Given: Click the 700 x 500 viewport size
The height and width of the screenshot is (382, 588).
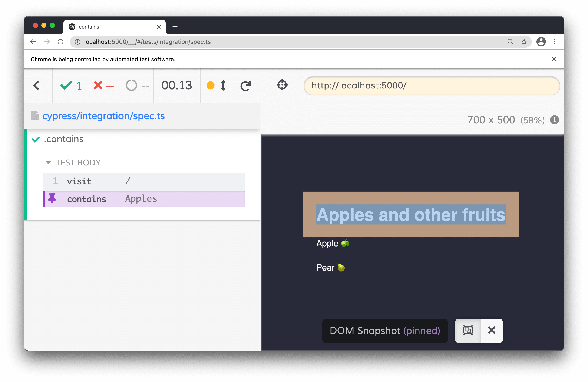Looking at the screenshot, I should pyautogui.click(x=491, y=120).
